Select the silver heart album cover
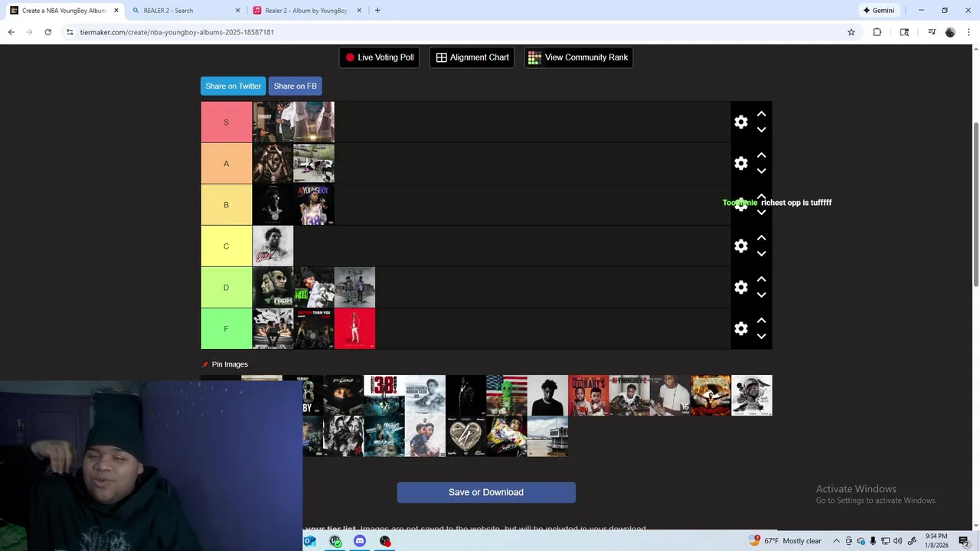 [465, 436]
